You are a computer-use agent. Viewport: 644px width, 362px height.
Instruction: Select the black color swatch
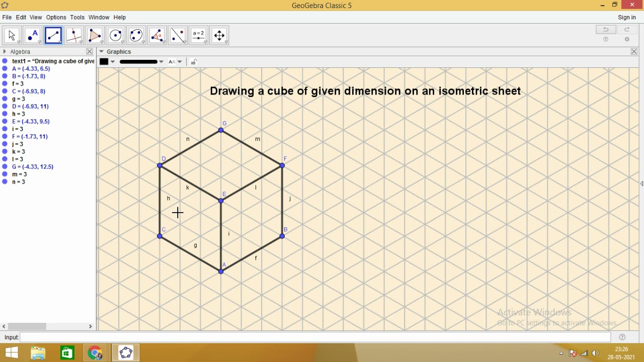[104, 62]
